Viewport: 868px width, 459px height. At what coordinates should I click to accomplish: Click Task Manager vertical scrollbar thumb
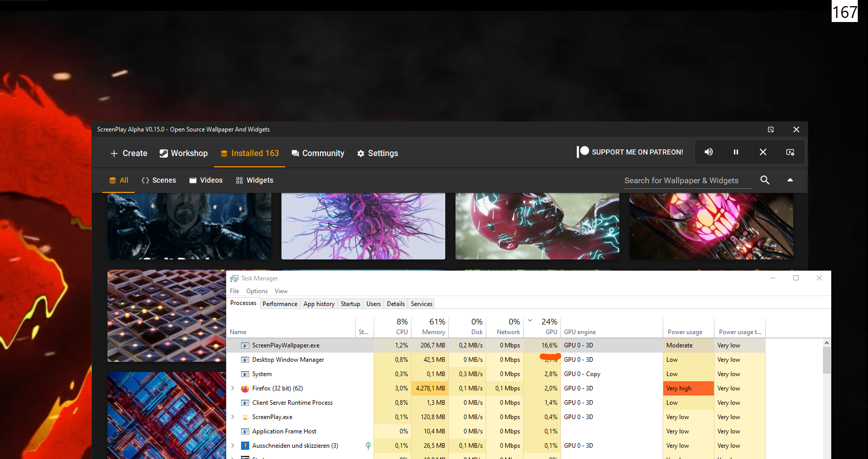point(827,360)
